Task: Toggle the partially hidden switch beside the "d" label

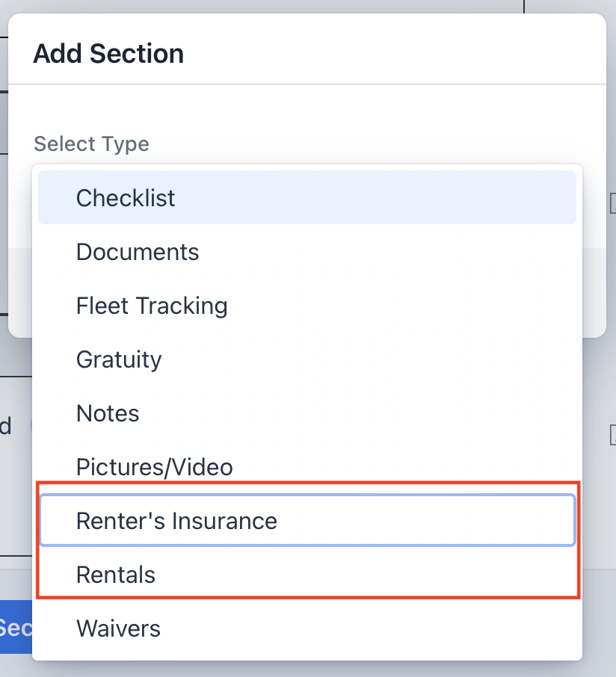Action: (x=31, y=426)
